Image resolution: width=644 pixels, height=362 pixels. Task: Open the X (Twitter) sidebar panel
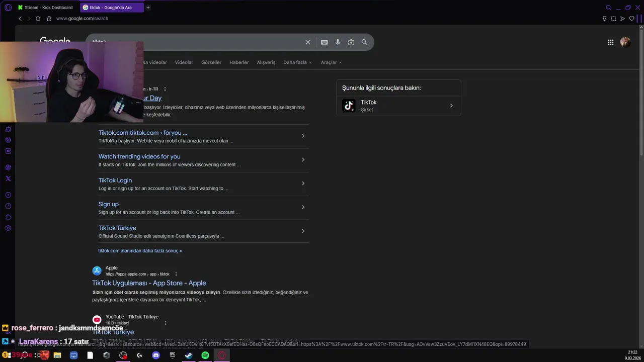[8, 178]
